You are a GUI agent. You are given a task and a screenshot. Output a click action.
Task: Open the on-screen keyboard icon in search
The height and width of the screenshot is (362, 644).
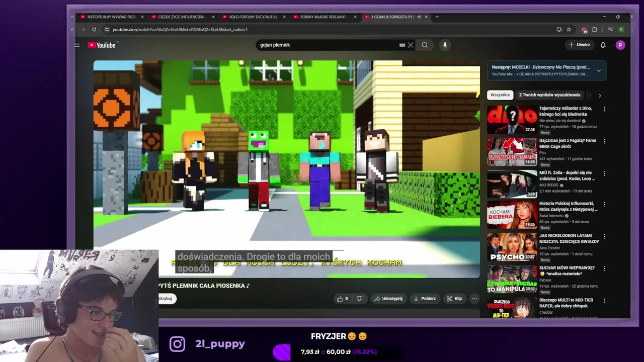402,45
